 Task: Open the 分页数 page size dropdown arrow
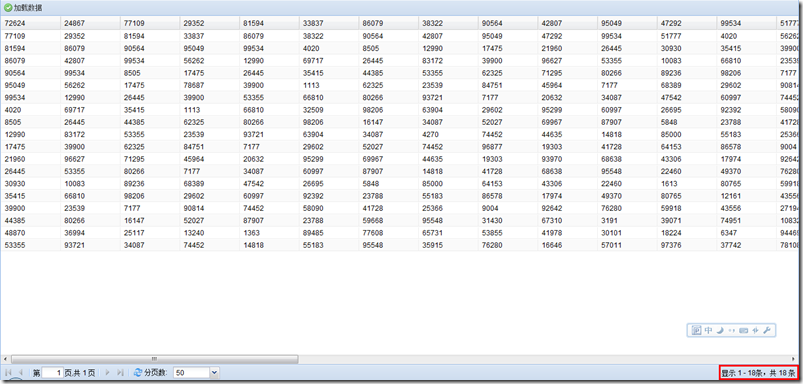214,373
